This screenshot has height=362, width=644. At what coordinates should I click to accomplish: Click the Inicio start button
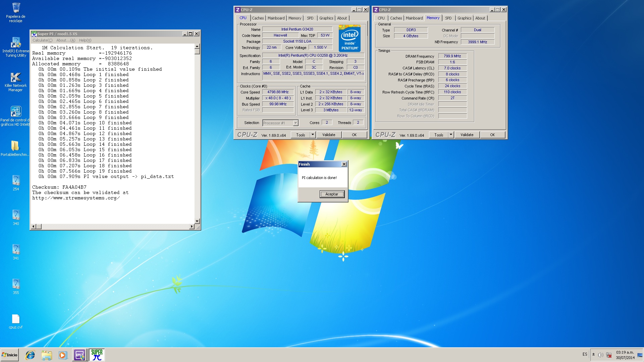9,355
